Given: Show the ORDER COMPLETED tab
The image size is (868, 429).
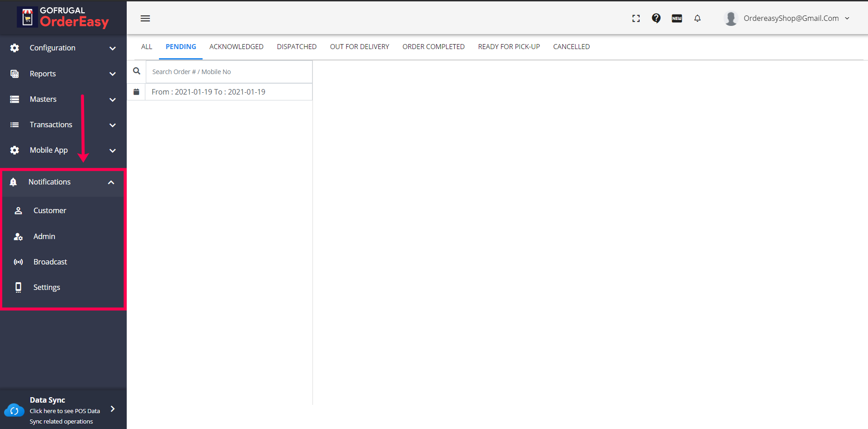Looking at the screenshot, I should [433, 47].
